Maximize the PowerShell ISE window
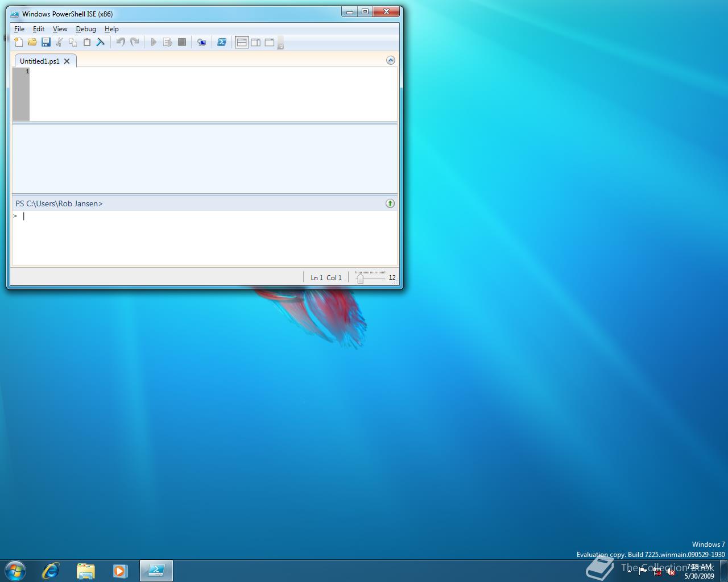728x582 pixels. click(x=365, y=11)
